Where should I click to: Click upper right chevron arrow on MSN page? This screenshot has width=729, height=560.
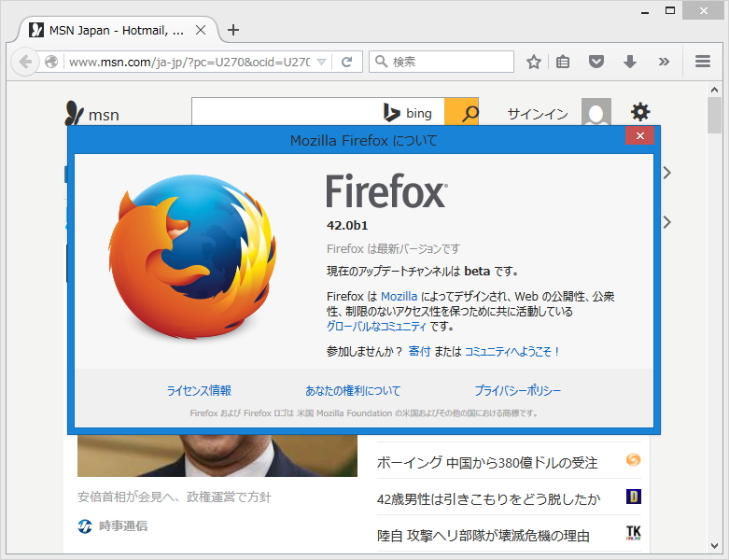pyautogui.click(x=667, y=173)
